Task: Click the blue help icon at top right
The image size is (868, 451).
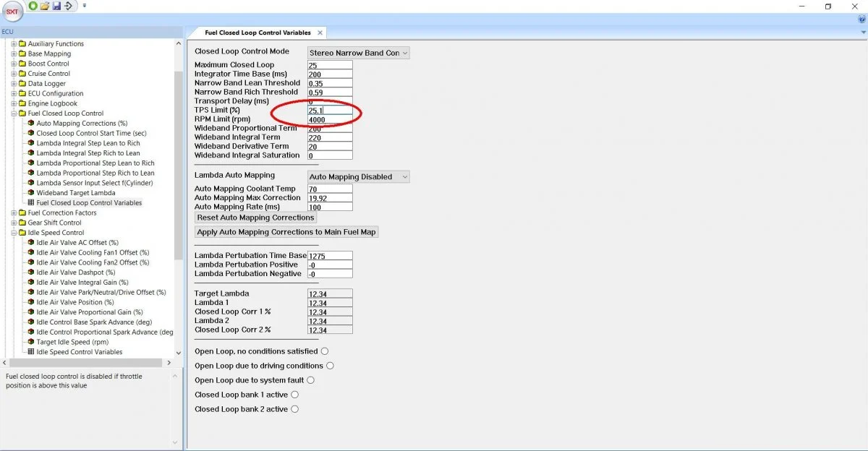Action: coord(861,20)
